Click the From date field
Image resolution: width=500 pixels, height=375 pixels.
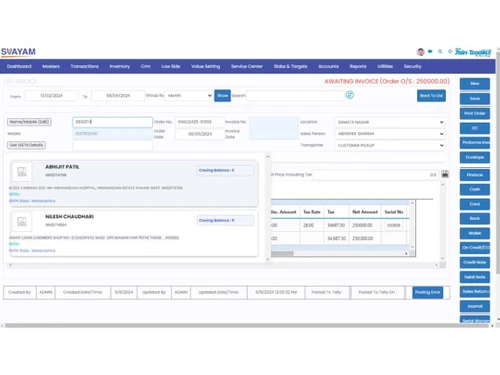coord(51,96)
